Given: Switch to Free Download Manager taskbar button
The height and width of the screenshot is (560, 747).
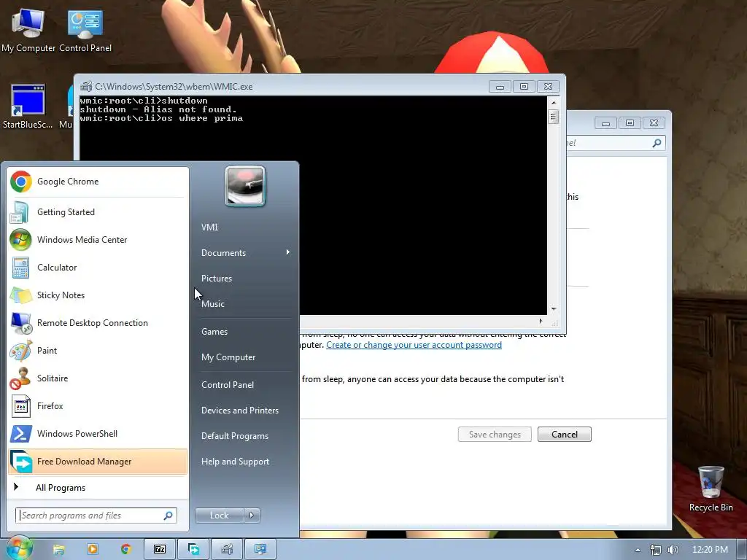Looking at the screenshot, I should tap(193, 550).
